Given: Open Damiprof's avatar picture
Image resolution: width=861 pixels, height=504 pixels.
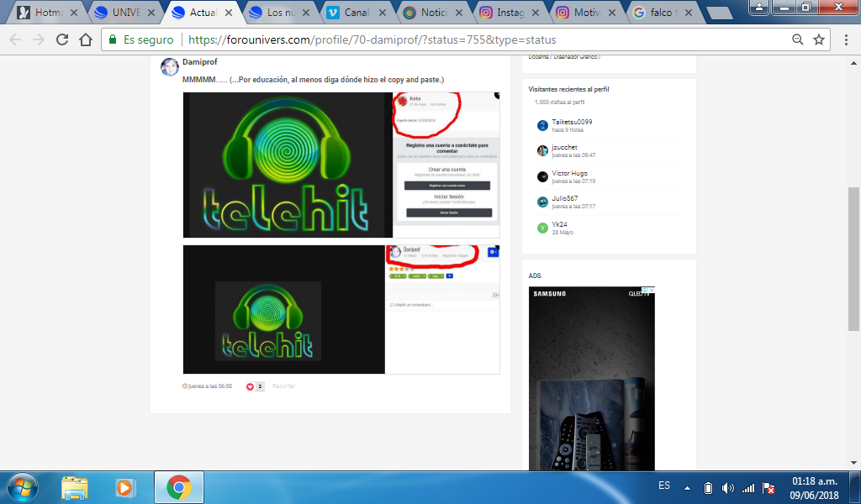Looking at the screenshot, I should pos(170,67).
